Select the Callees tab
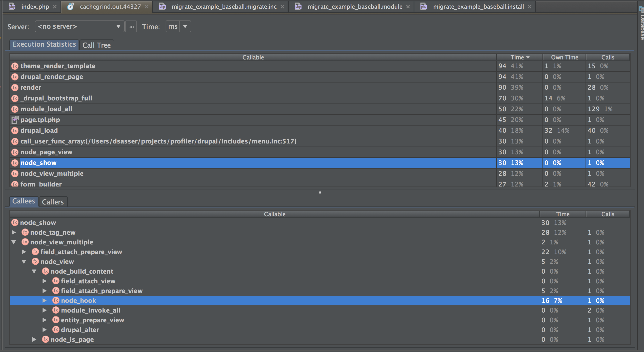 (x=24, y=201)
